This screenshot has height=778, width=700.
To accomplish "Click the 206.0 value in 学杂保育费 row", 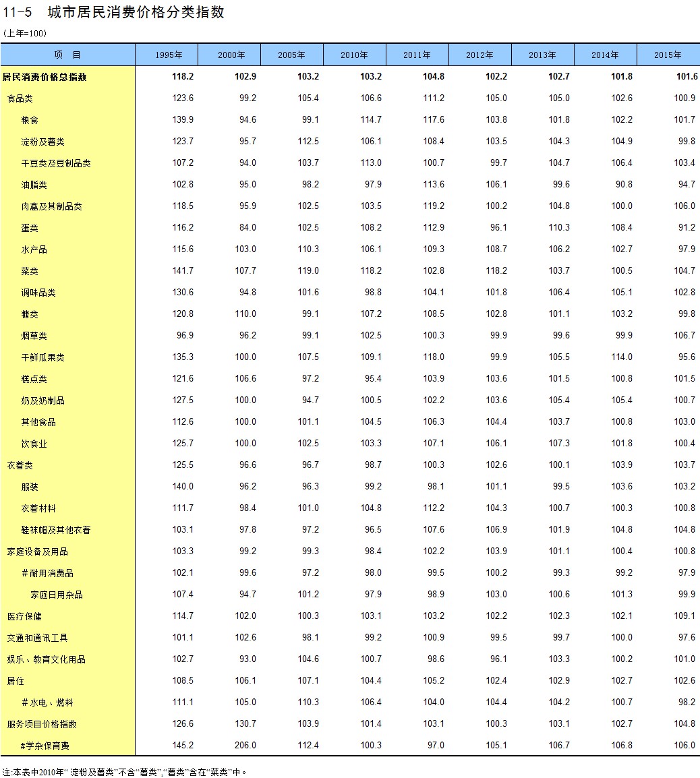I will (x=245, y=746).
